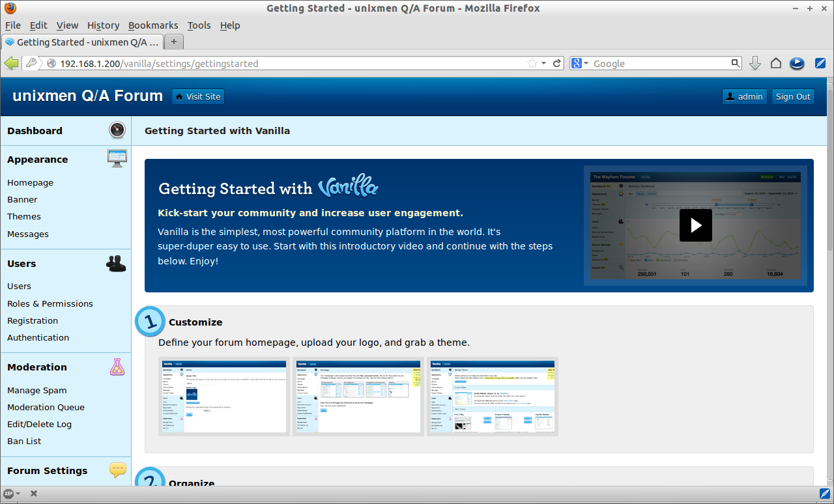The height and width of the screenshot is (504, 834).
Task: Open the History menu
Action: [103, 25]
